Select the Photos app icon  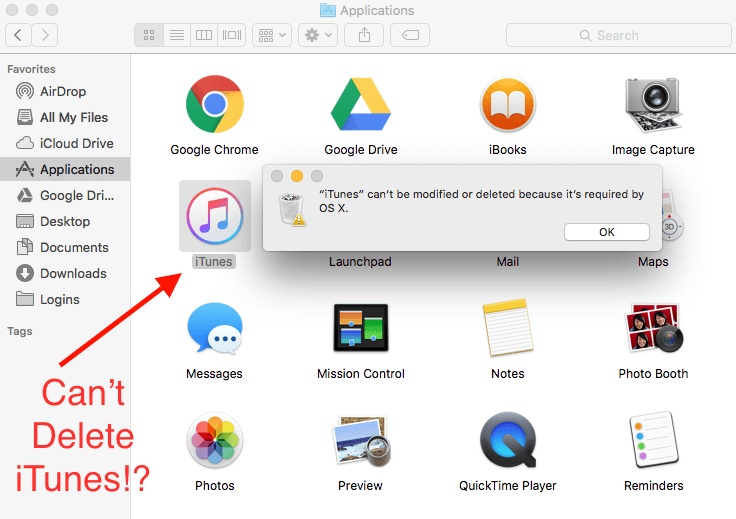pos(215,440)
